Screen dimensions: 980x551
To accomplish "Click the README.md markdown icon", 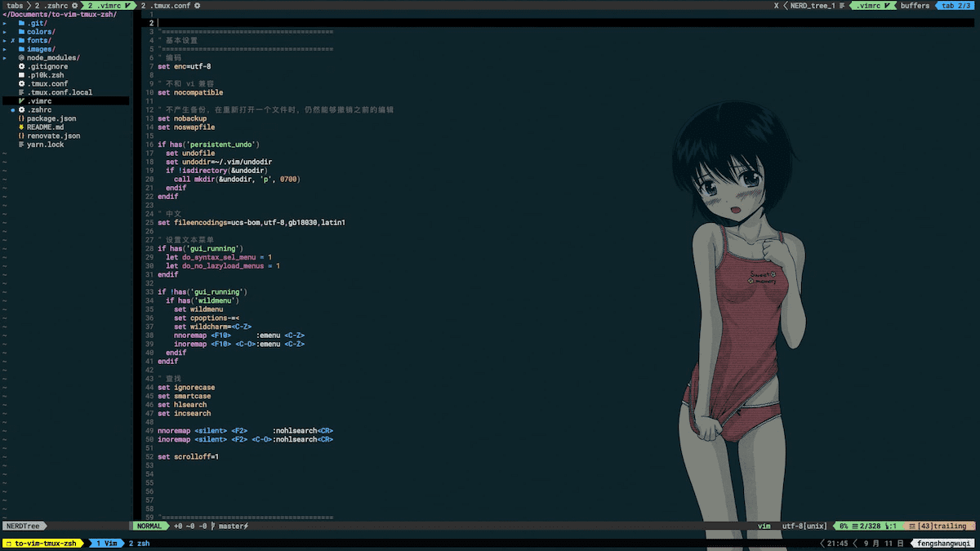I will [x=21, y=127].
